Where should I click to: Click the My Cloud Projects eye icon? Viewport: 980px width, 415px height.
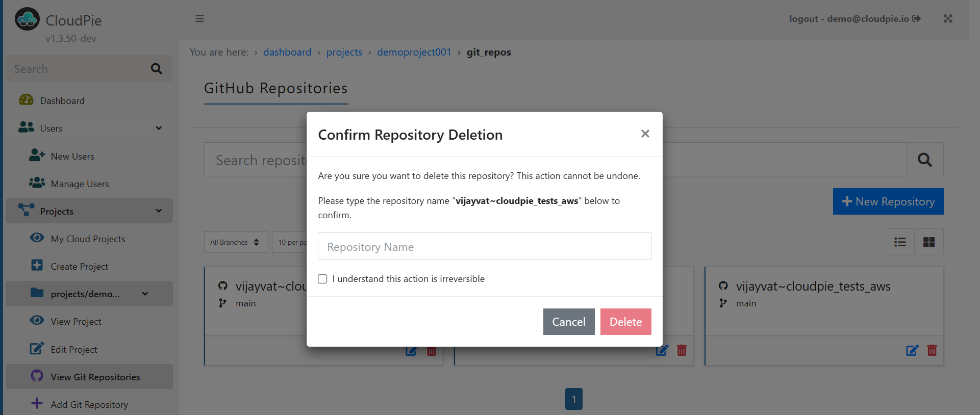tap(37, 238)
